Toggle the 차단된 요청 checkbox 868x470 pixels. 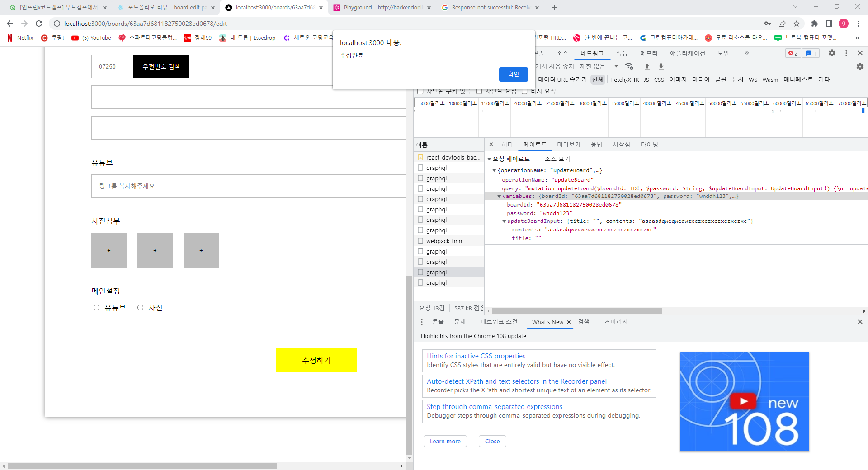[x=479, y=91]
